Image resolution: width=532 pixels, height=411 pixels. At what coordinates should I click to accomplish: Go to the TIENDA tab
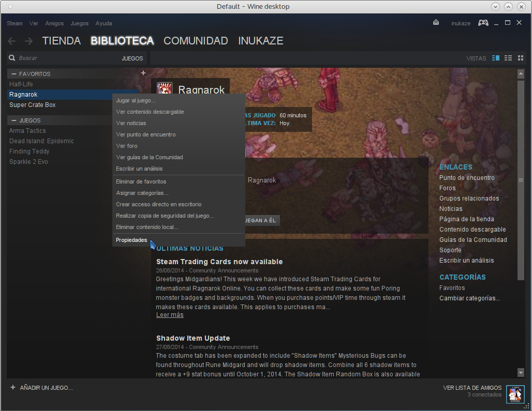62,41
